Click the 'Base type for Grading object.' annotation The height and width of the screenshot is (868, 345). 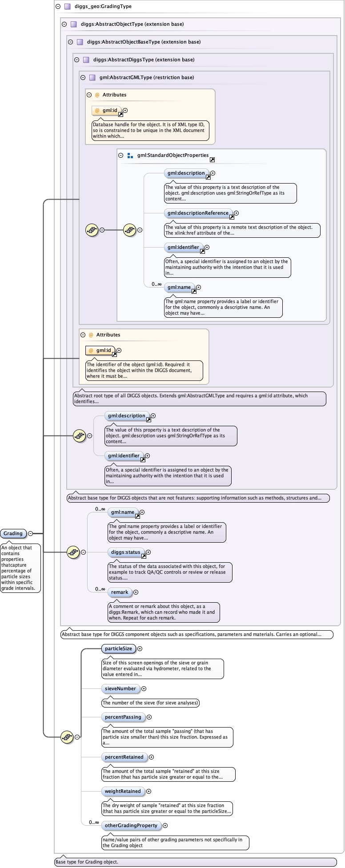(x=196, y=862)
